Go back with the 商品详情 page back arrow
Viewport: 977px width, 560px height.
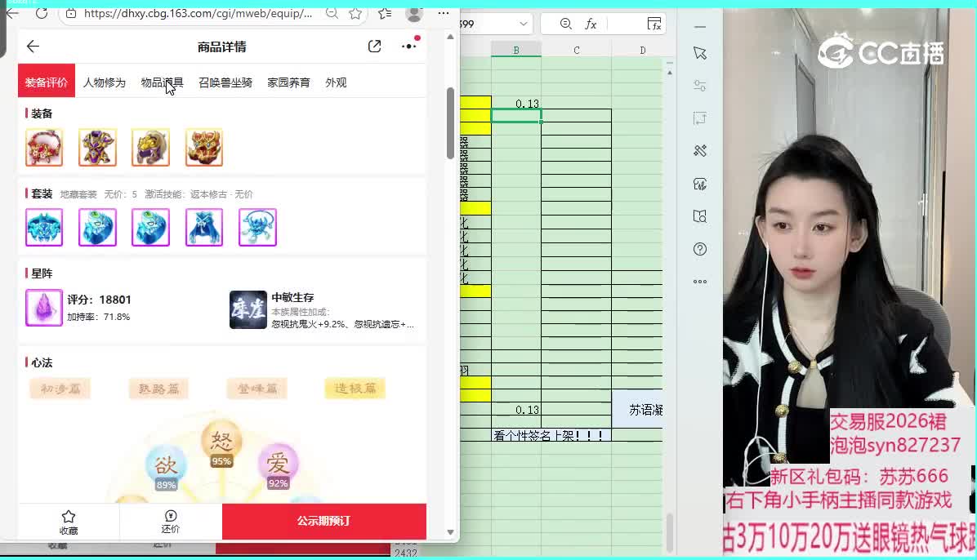coord(33,46)
